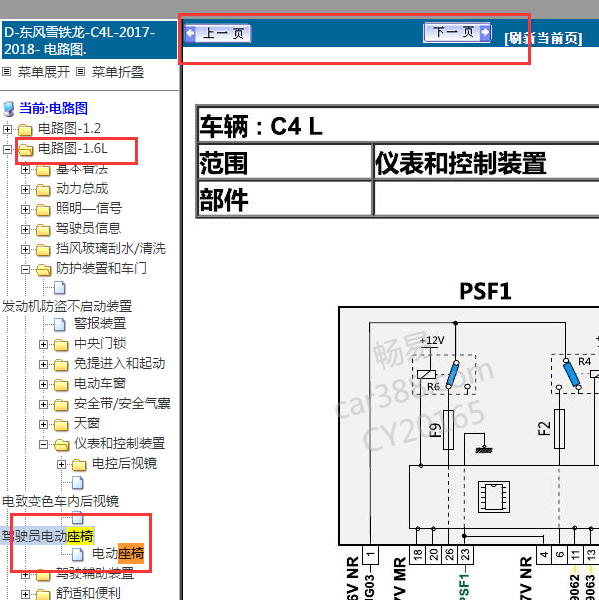Screen dimensions: 599x600
Task: Click the 天窗 folder icon
Action: [x=61, y=424]
